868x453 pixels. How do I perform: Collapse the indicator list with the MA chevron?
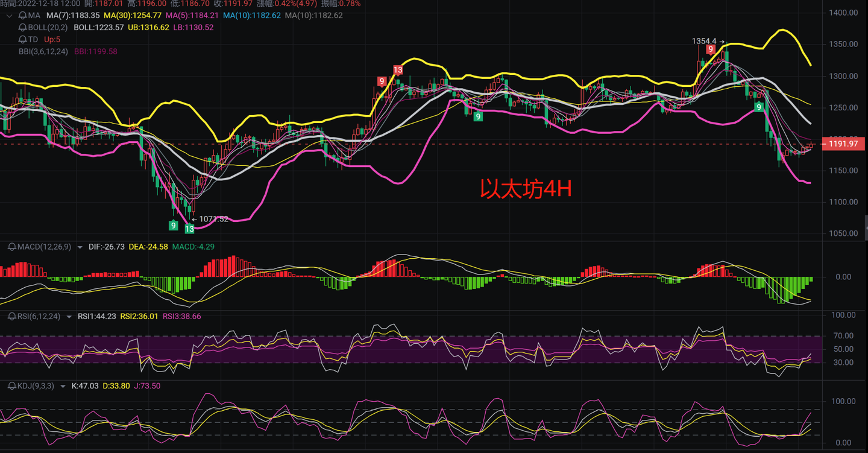8,16
